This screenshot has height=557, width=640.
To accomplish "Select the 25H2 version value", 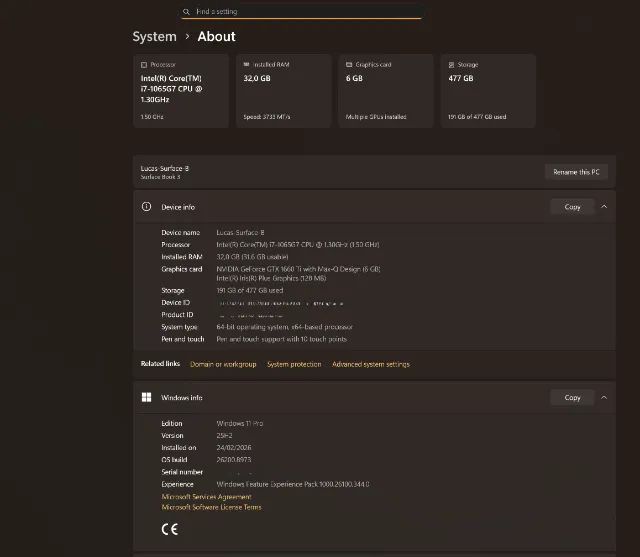I will pos(224,435).
